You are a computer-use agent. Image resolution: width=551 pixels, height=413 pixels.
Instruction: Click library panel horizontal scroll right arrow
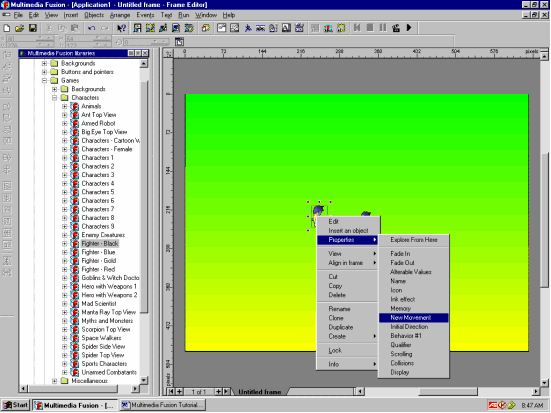[x=135, y=389]
